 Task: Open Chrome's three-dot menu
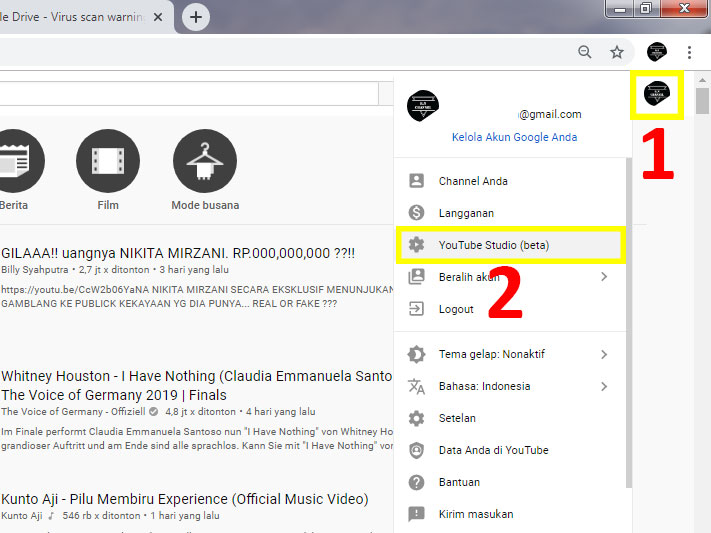(x=689, y=52)
